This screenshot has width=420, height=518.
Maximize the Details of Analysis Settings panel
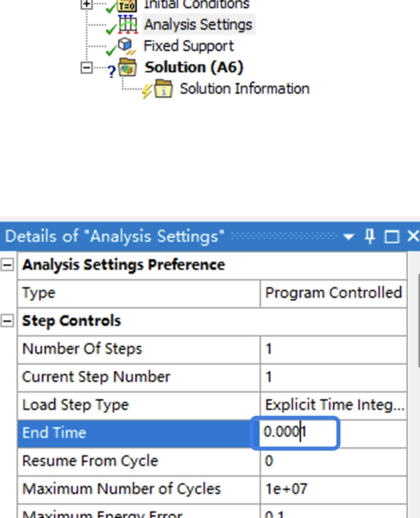(392, 237)
